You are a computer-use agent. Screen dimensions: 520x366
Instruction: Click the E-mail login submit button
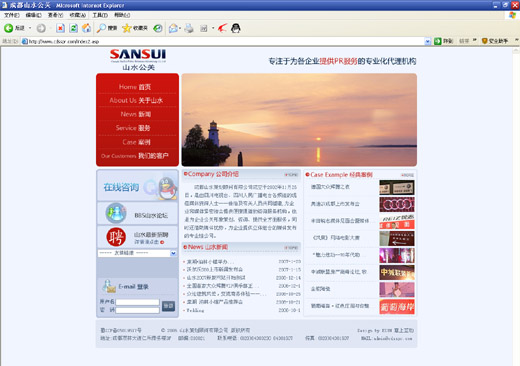tap(168, 306)
